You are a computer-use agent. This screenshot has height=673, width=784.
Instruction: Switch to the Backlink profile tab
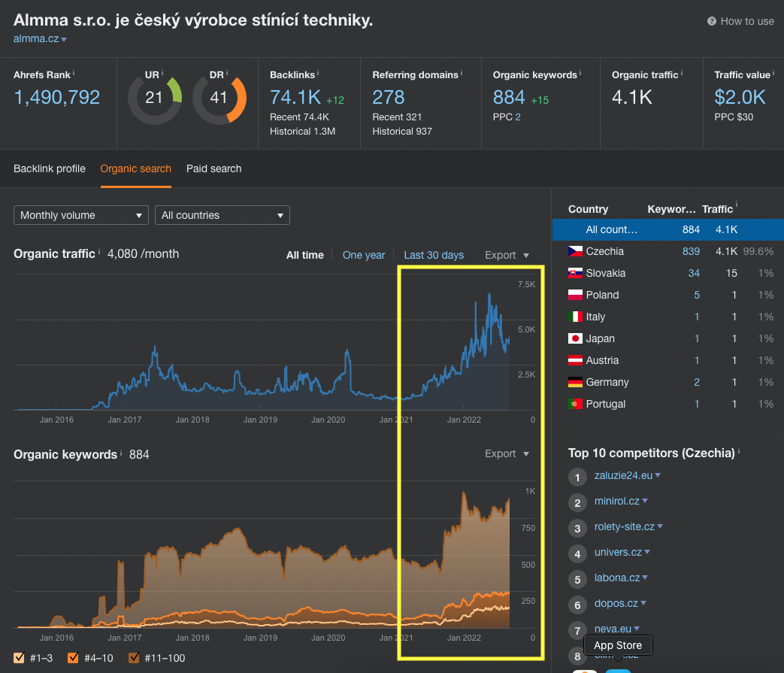coord(50,168)
